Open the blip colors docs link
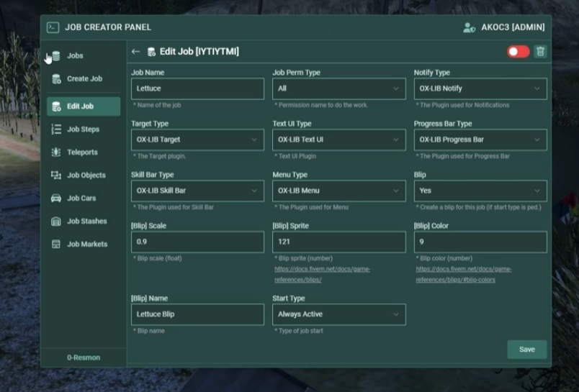Screen dimensions: 579x392 [464, 274]
